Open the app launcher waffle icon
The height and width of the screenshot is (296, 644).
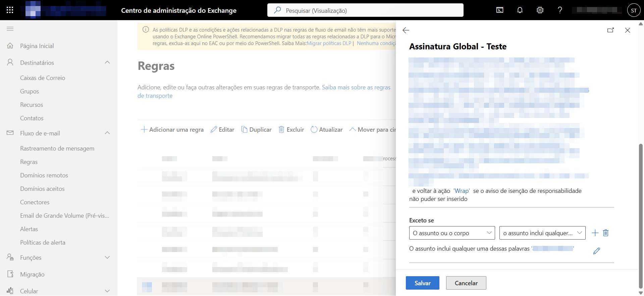tap(10, 10)
